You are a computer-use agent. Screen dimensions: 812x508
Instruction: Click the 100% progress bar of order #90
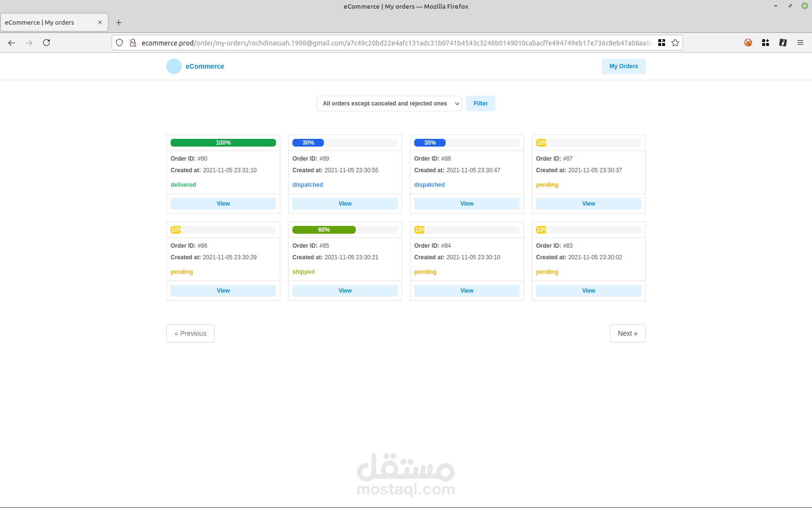coord(223,143)
